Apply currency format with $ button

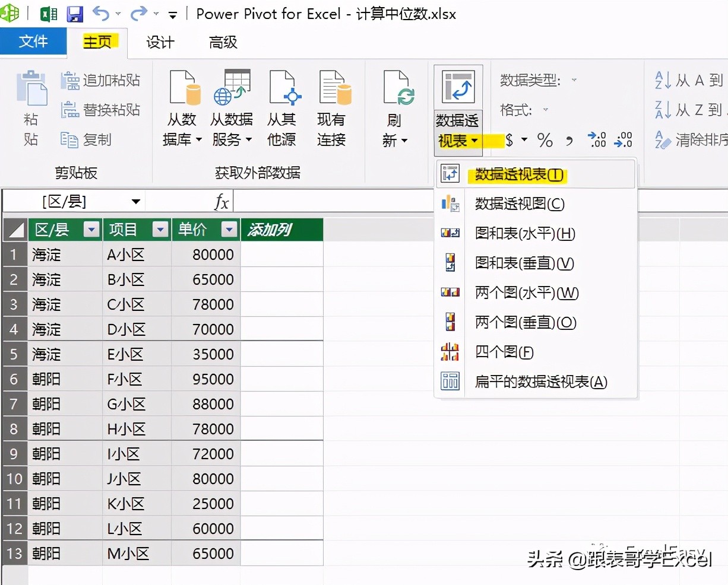click(509, 141)
